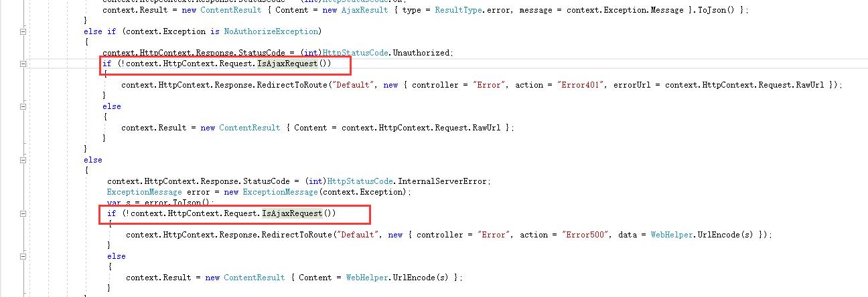
Task: Collapse the else if NoAuthorizeException block
Action: click(x=23, y=31)
